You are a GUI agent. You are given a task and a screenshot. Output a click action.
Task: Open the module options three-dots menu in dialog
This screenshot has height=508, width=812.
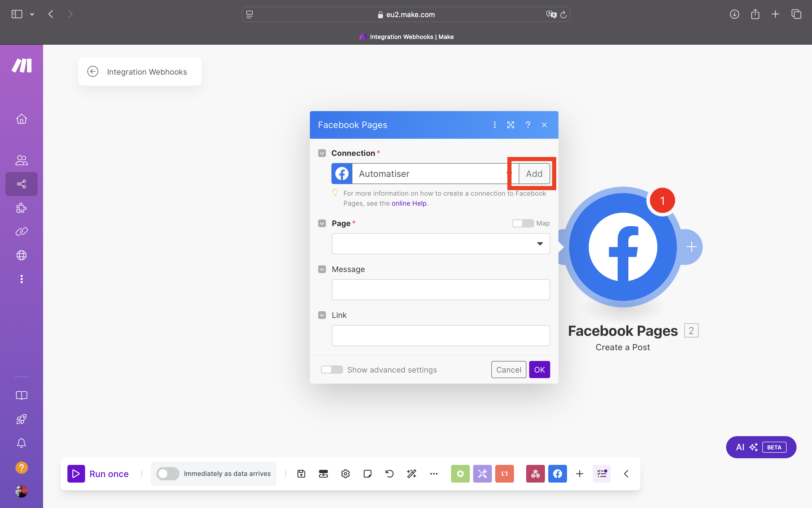click(494, 125)
